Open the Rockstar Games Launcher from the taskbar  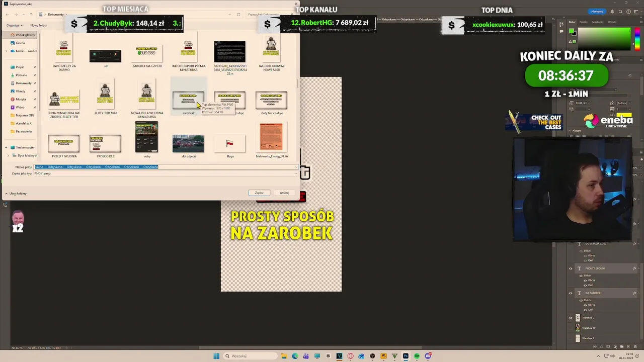[x=383, y=356]
